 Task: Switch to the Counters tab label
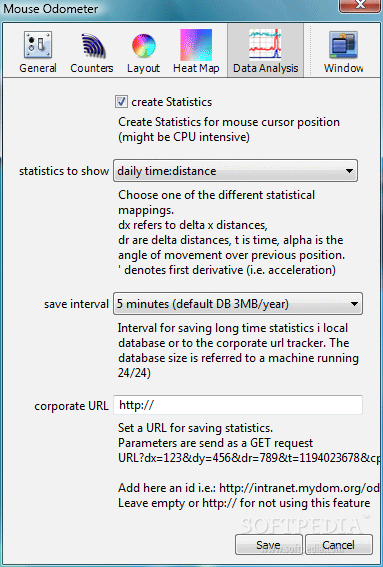(92, 68)
